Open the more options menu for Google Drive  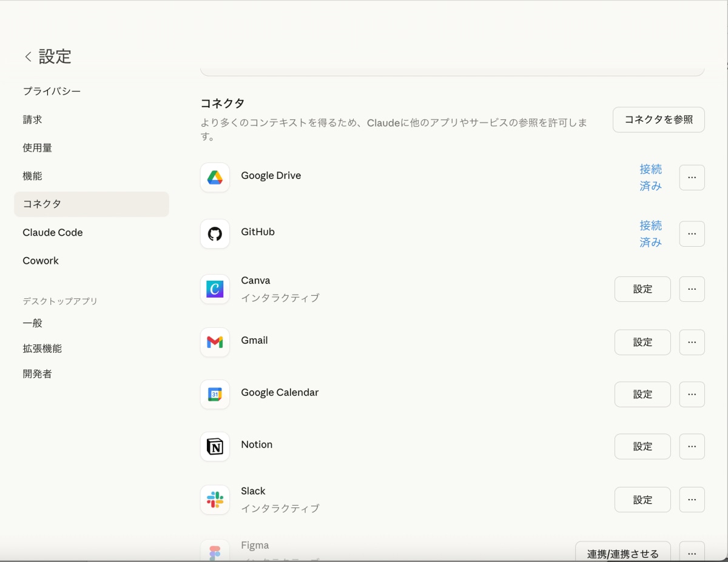pos(692,178)
